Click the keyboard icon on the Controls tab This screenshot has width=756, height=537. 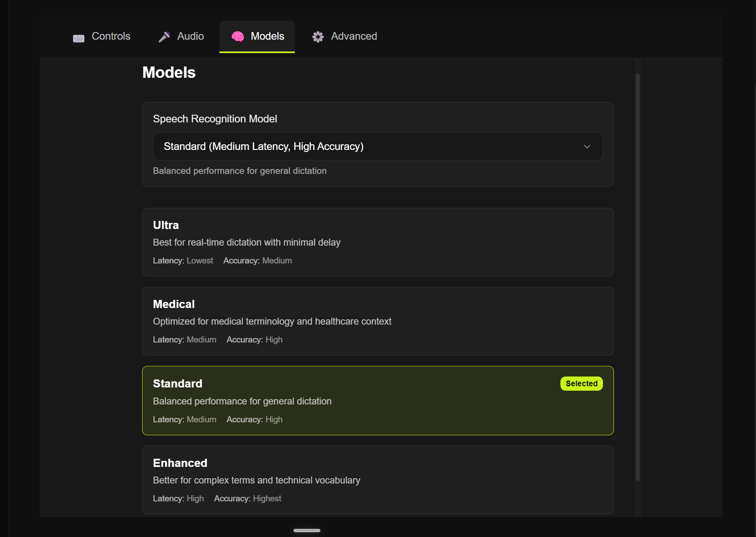point(79,37)
